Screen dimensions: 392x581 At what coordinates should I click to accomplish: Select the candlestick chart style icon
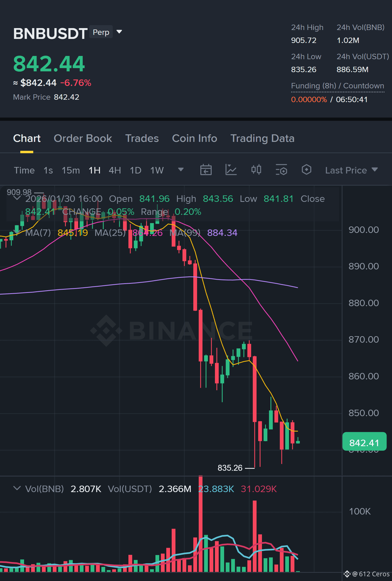[x=256, y=170]
